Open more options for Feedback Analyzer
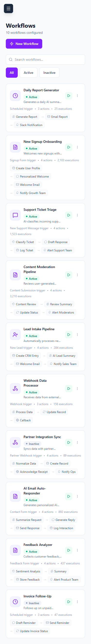91x644 pixels. pyautogui.click(x=77, y=550)
